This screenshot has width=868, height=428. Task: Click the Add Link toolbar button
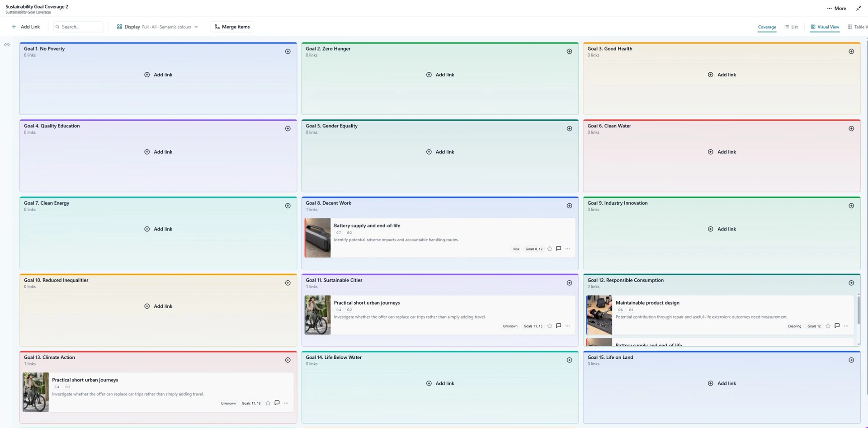pyautogui.click(x=26, y=27)
